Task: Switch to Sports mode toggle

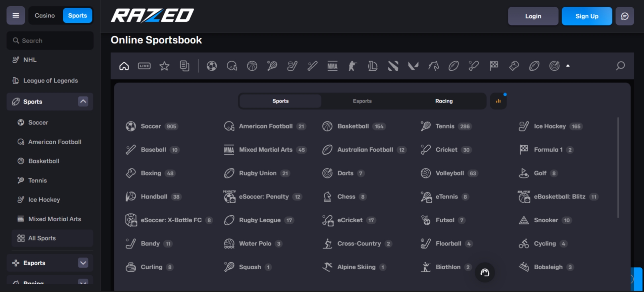Action: [x=77, y=16]
